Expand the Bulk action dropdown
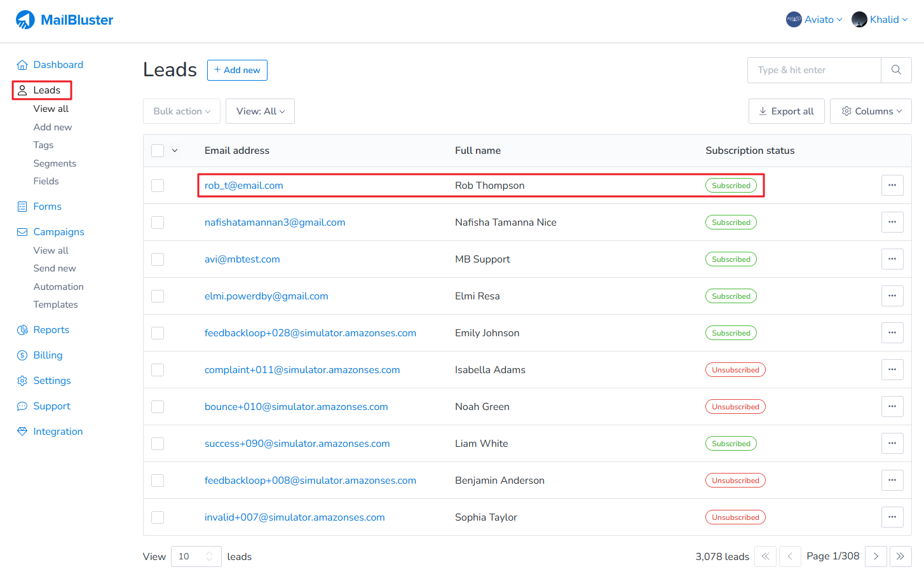The height and width of the screenshot is (574, 924). pos(182,111)
